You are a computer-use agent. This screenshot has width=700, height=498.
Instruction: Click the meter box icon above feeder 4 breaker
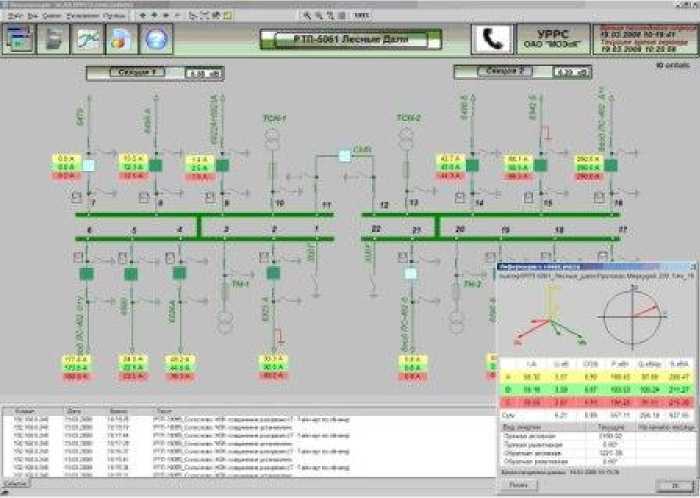(x=170, y=257)
